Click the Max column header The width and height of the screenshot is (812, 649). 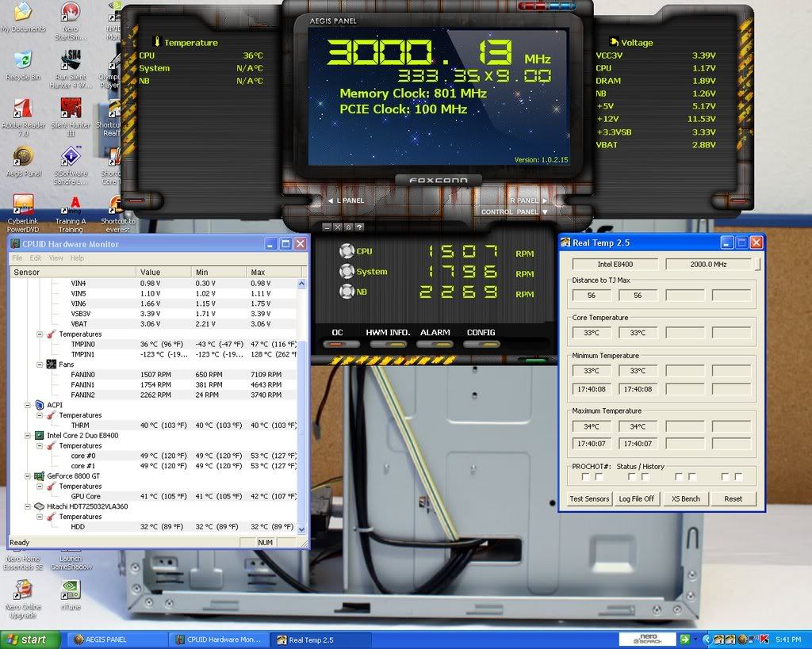coord(274,273)
